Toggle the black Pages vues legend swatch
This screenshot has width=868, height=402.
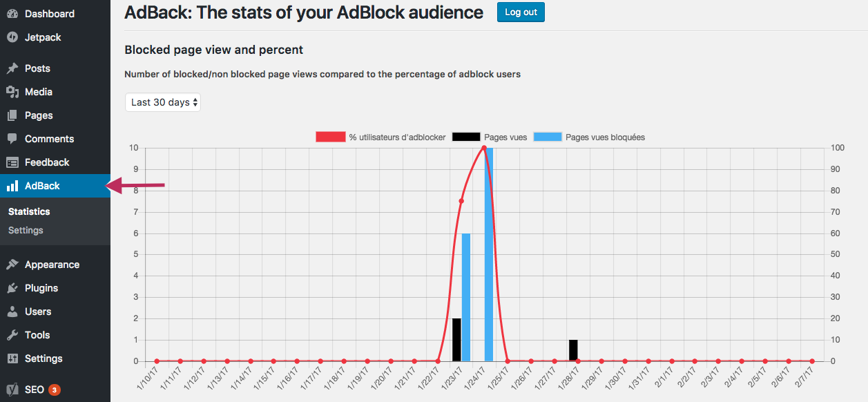466,137
